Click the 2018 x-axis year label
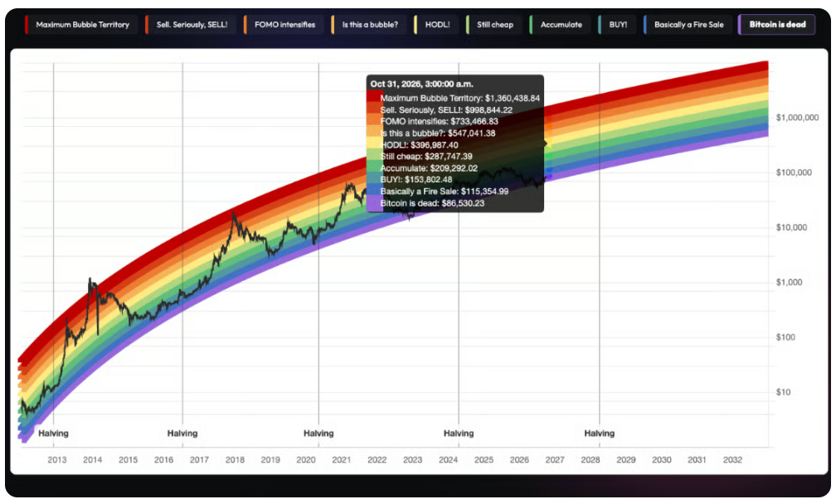Viewport: 836px width, 504px height. (x=235, y=459)
